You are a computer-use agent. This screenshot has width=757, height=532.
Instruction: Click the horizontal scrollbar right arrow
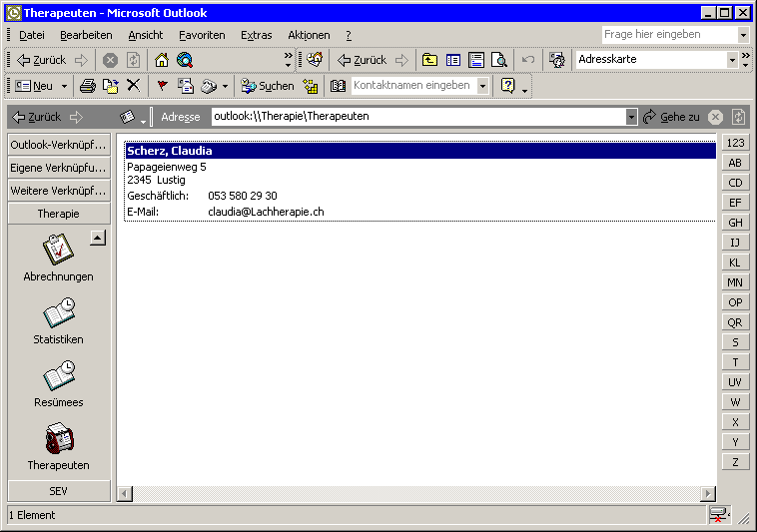coord(708,493)
